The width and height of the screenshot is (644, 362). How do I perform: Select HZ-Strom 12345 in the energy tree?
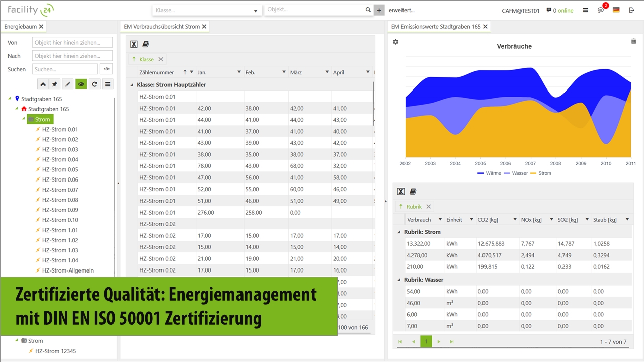[55, 351]
